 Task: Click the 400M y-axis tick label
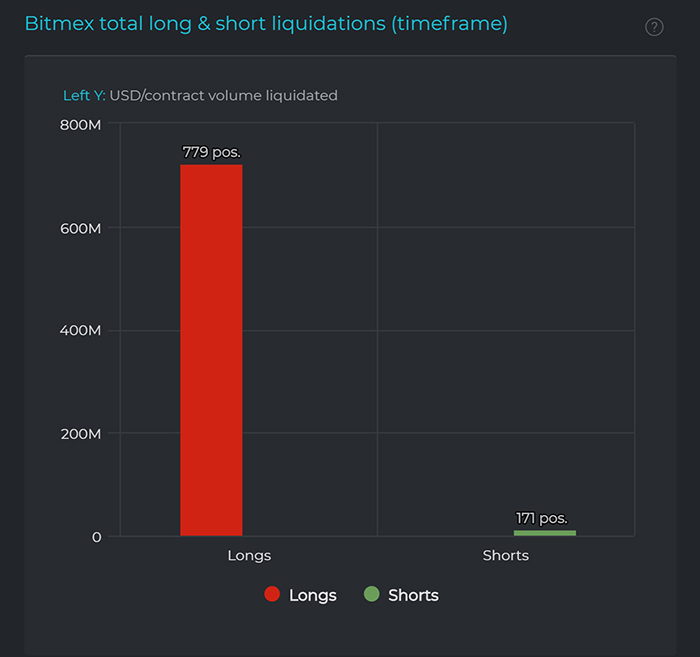81,331
